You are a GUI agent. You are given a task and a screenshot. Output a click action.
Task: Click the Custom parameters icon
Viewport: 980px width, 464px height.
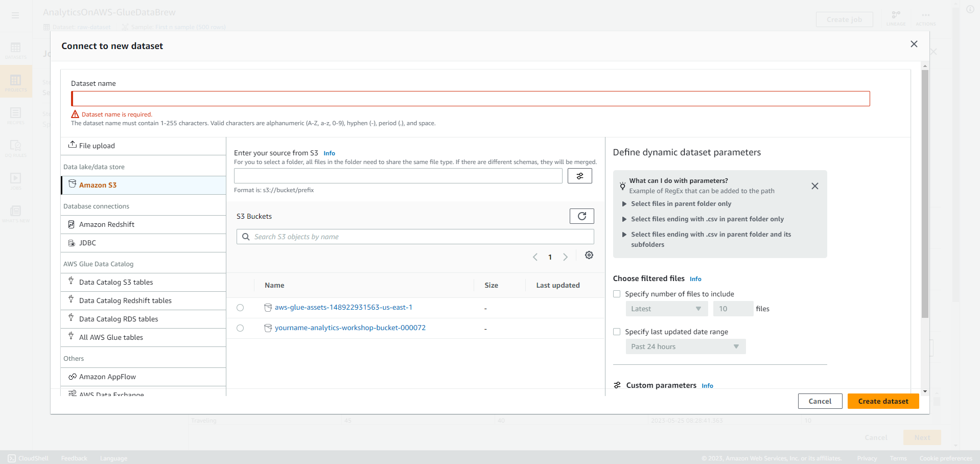617,385
